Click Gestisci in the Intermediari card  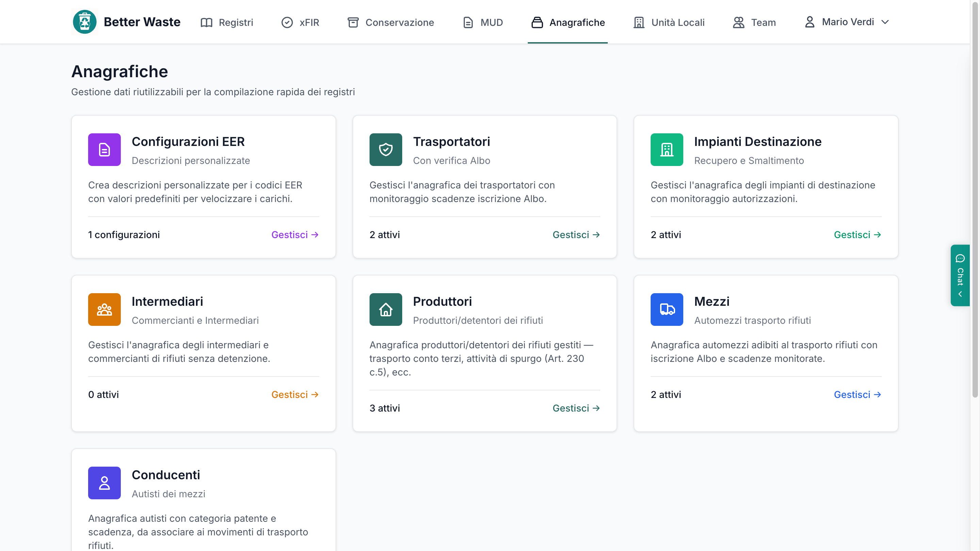pos(295,394)
